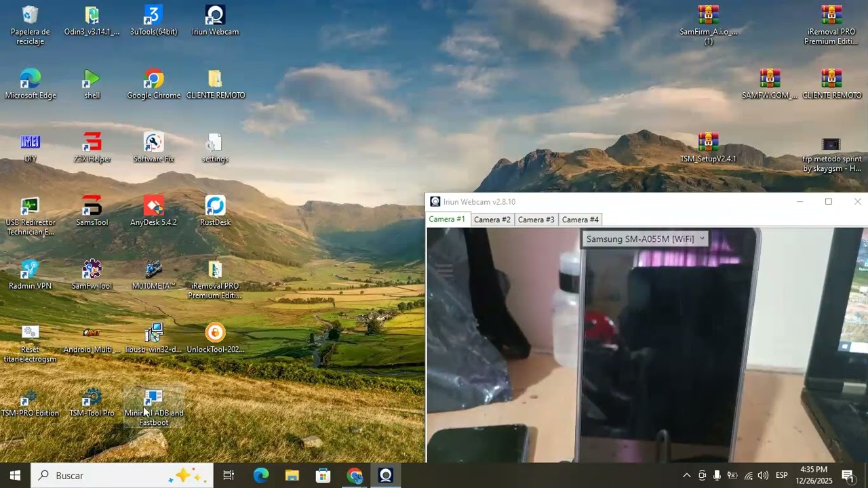Open the settings file icon
Viewport: 868px width, 488px height.
click(x=215, y=148)
